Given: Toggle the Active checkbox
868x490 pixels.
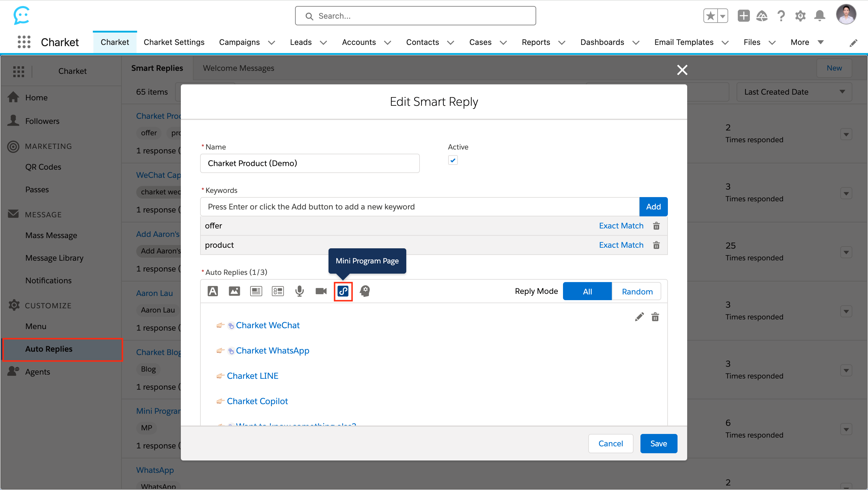Looking at the screenshot, I should pos(453,160).
